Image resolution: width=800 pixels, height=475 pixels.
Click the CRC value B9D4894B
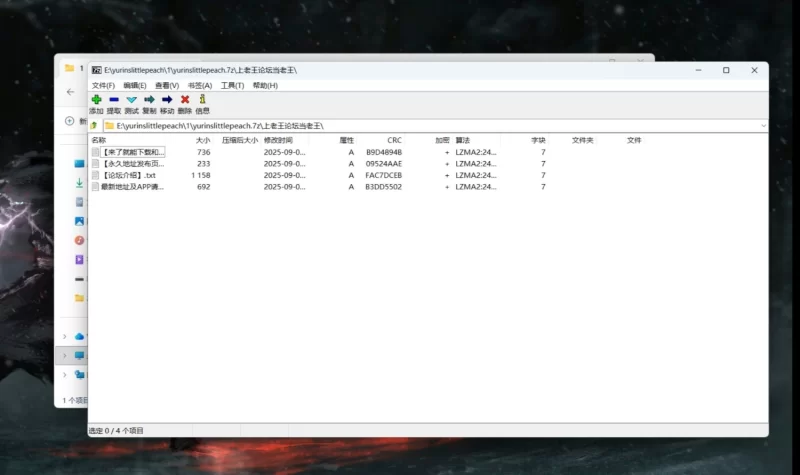[384, 152]
